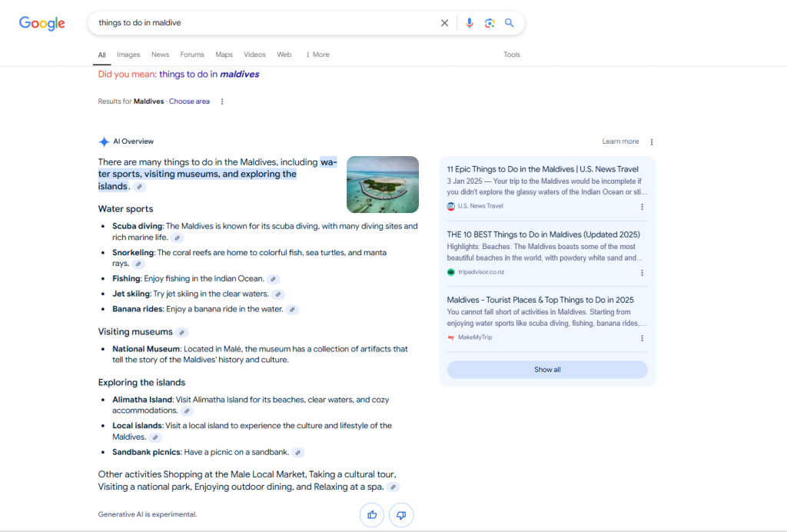Click the Choose area link
The width and height of the screenshot is (787, 532).
[x=189, y=101]
